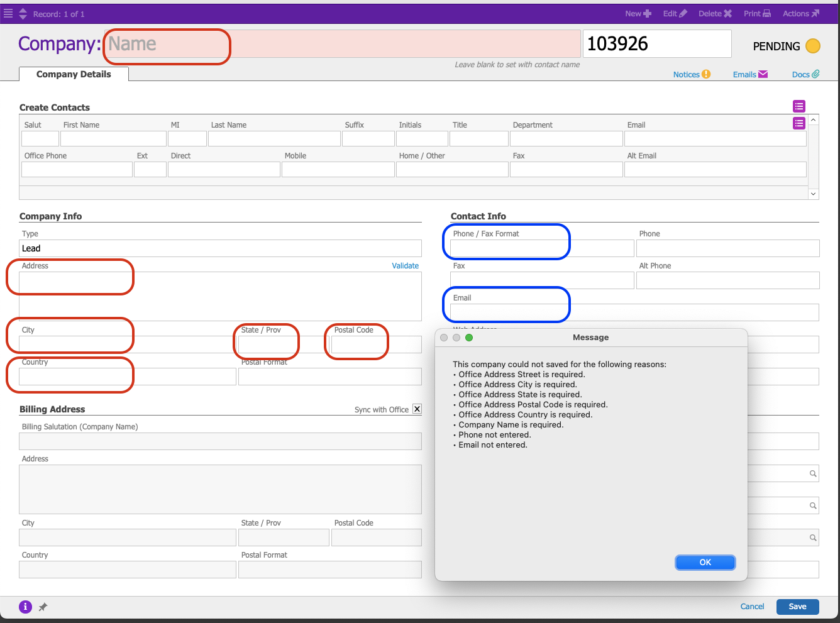The height and width of the screenshot is (623, 840).
Task: Click the Company Info Address box
Action: pyautogui.click(x=221, y=296)
